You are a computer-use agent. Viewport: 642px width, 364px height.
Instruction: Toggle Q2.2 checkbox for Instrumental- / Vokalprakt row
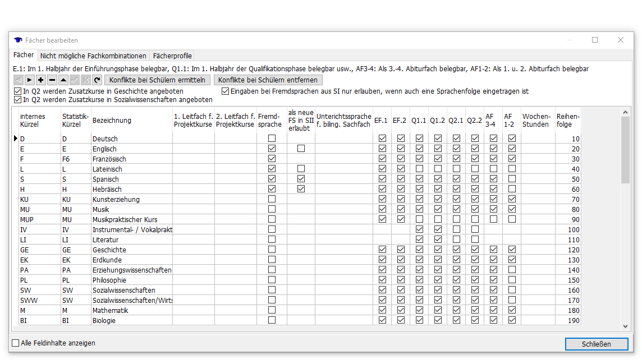coord(475,229)
